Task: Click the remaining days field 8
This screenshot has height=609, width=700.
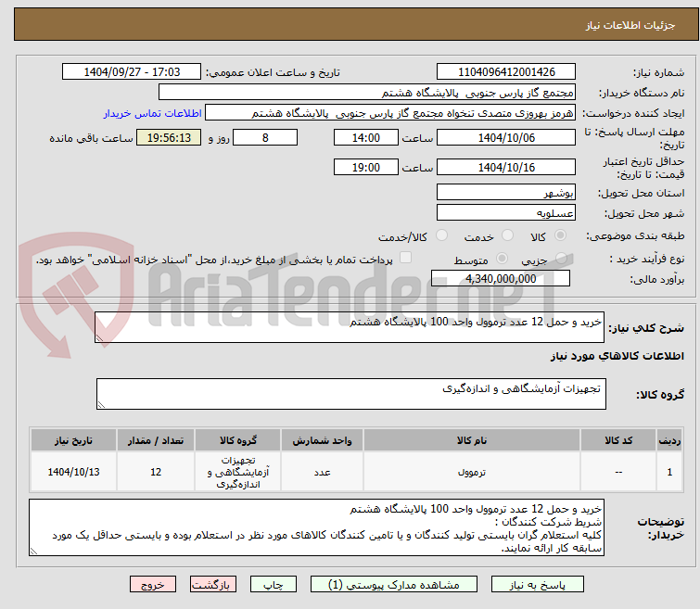Action: click(265, 137)
